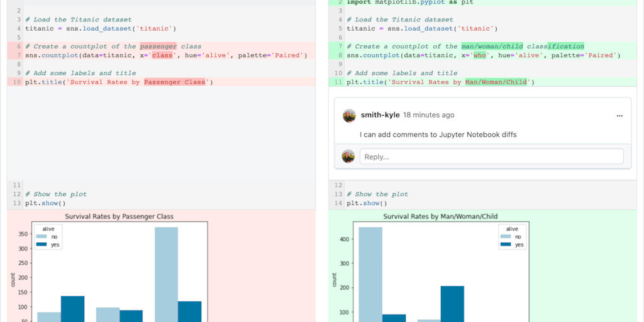Click removed line 7 countplot with x='class'
The image size is (644, 322).
166,55
